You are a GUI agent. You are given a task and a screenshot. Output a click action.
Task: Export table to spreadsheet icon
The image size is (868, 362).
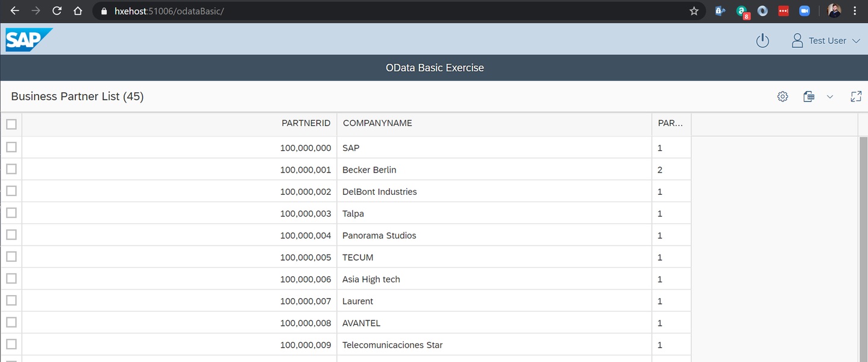(x=809, y=97)
